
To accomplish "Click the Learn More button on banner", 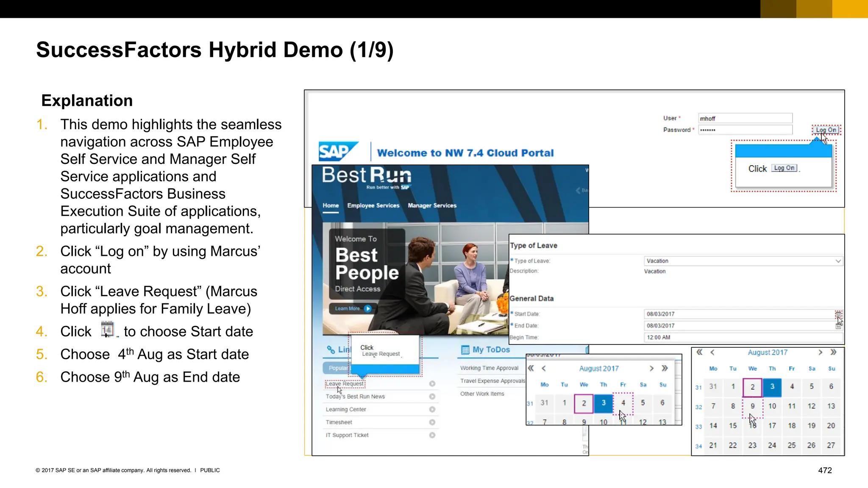I will click(353, 308).
